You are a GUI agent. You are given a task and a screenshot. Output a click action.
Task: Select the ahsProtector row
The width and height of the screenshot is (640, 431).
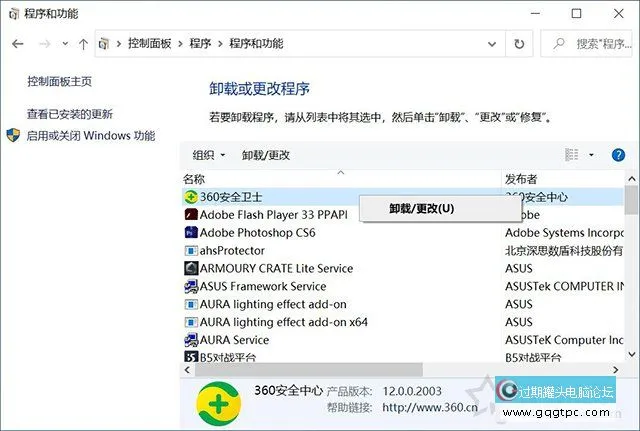[x=402, y=251]
